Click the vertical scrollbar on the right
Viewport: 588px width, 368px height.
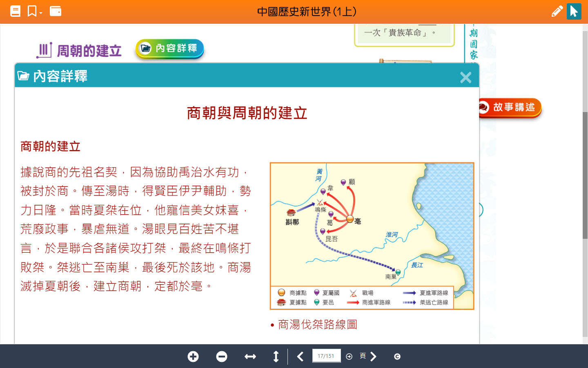(585, 175)
